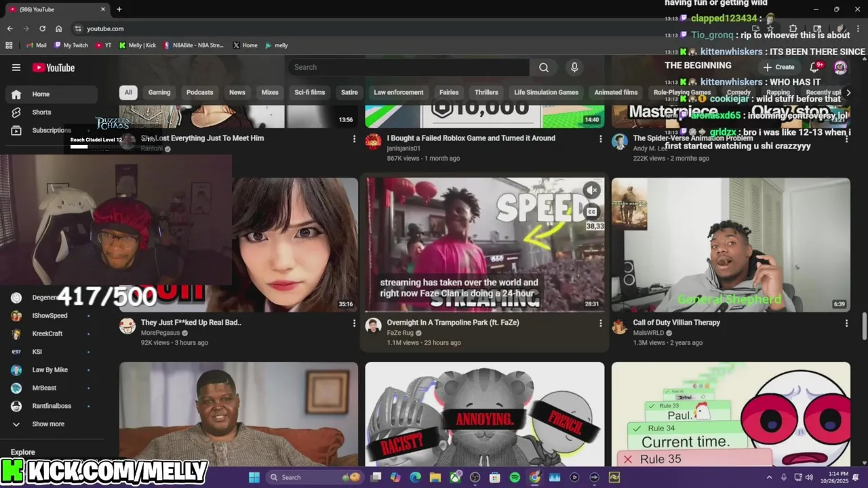Open KreekCraft channel subscription
Viewport: 868px width, 488px height.
coord(51,333)
